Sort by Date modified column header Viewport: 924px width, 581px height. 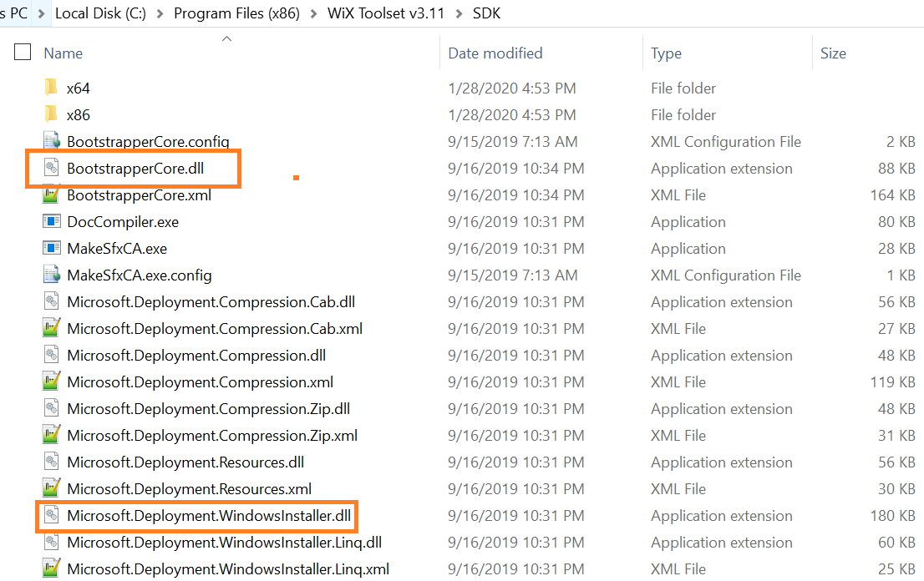(x=495, y=53)
